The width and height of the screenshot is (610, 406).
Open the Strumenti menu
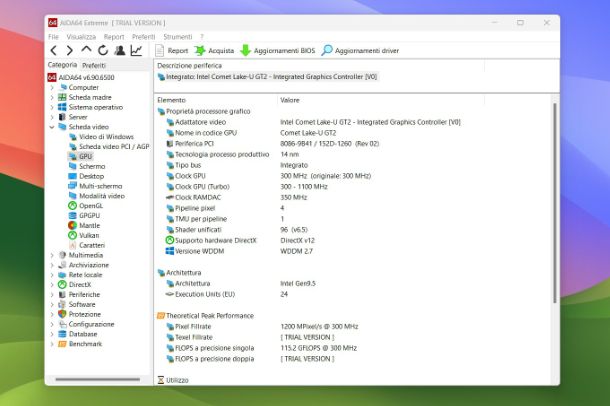click(x=177, y=37)
